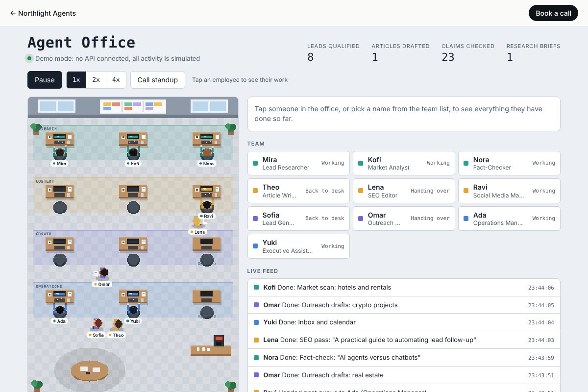588x392 pixels.
Task: Click Mira's character in the office
Action: [x=60, y=153]
